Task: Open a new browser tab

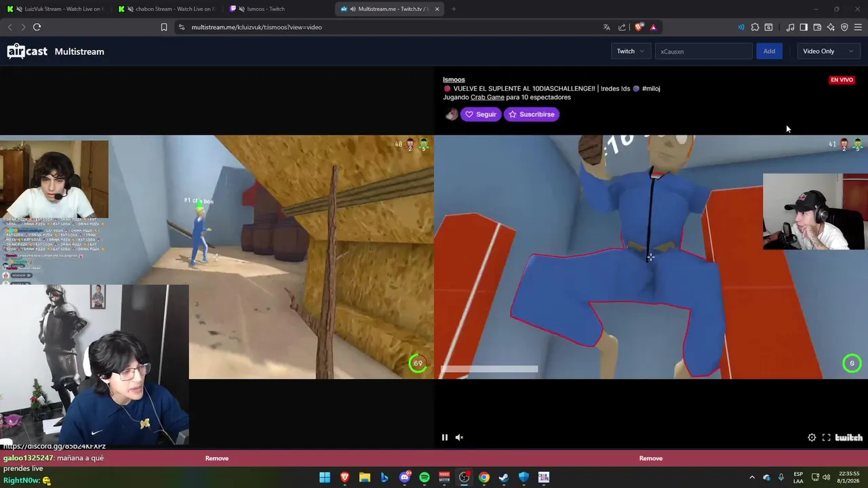Action: [454, 9]
